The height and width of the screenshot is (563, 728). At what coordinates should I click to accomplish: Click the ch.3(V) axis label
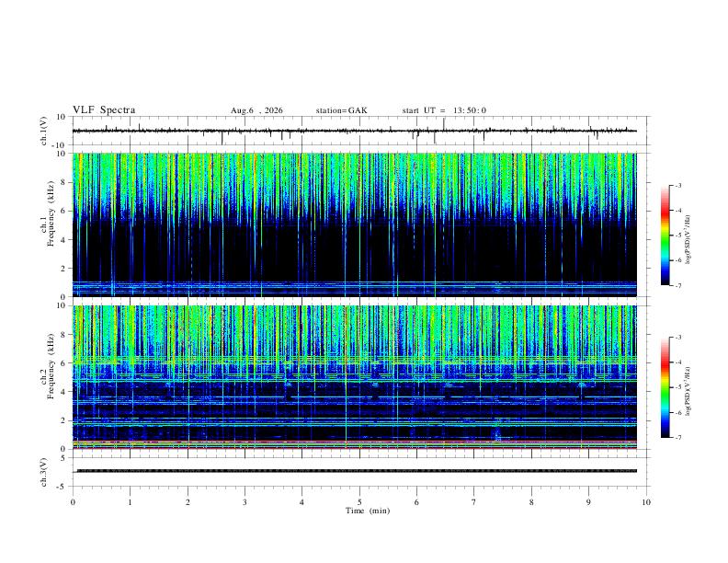43,473
